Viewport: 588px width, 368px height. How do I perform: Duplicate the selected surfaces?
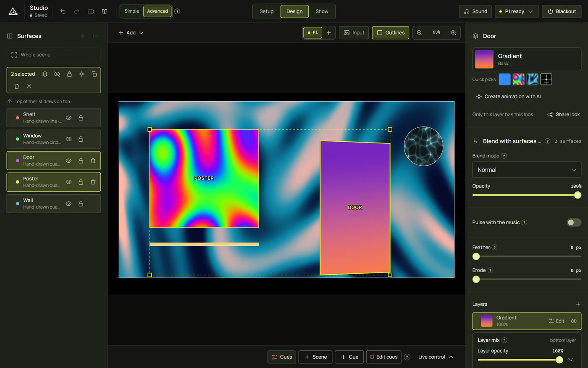94,74
